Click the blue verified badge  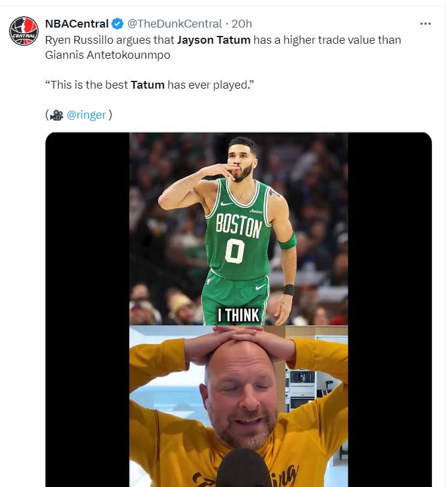pos(117,24)
